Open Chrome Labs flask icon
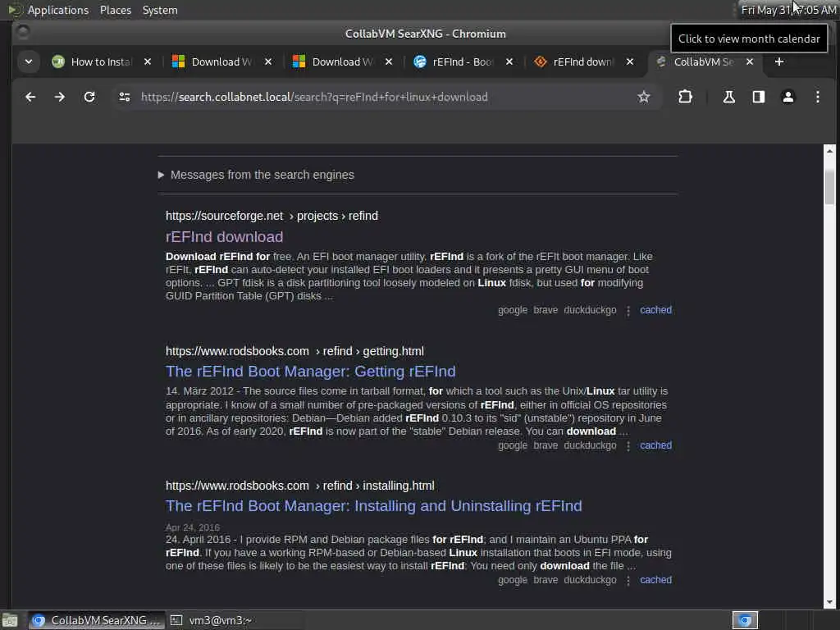Viewport: 840px width, 630px height. tap(728, 97)
